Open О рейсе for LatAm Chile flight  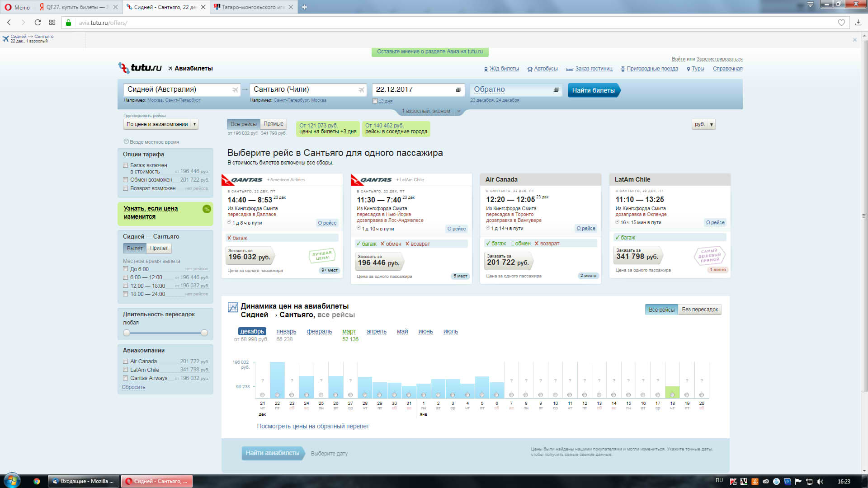715,222
